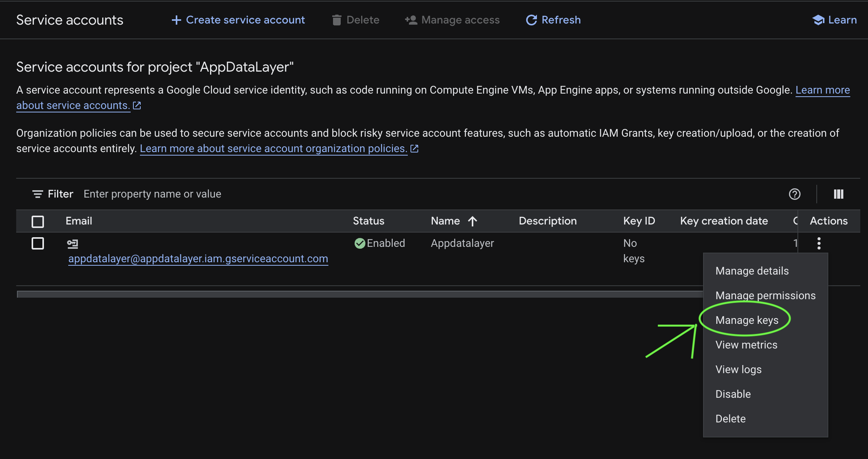Viewport: 868px width, 459px height.
Task: Check the select-all header checkbox
Action: 38,221
